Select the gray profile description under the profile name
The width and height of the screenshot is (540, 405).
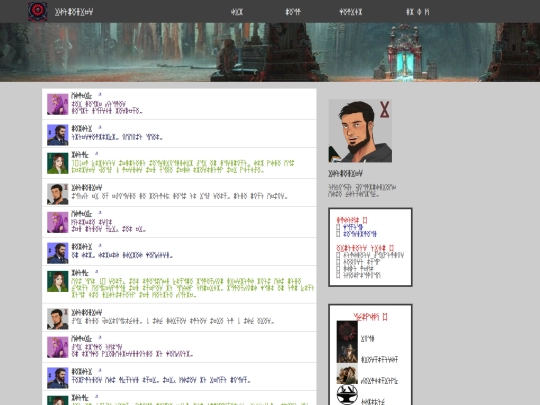tap(362, 190)
